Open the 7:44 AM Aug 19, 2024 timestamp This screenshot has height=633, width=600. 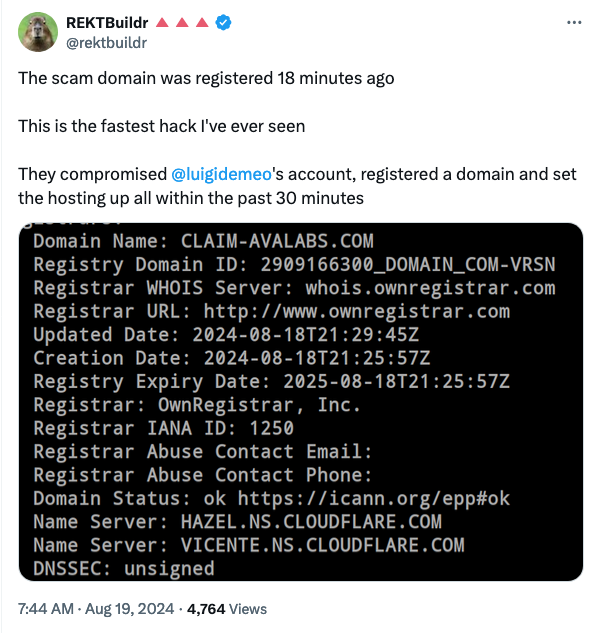[96, 609]
